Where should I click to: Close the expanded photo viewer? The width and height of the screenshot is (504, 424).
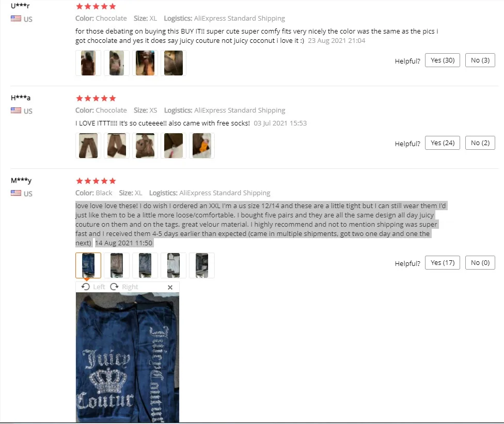[170, 287]
